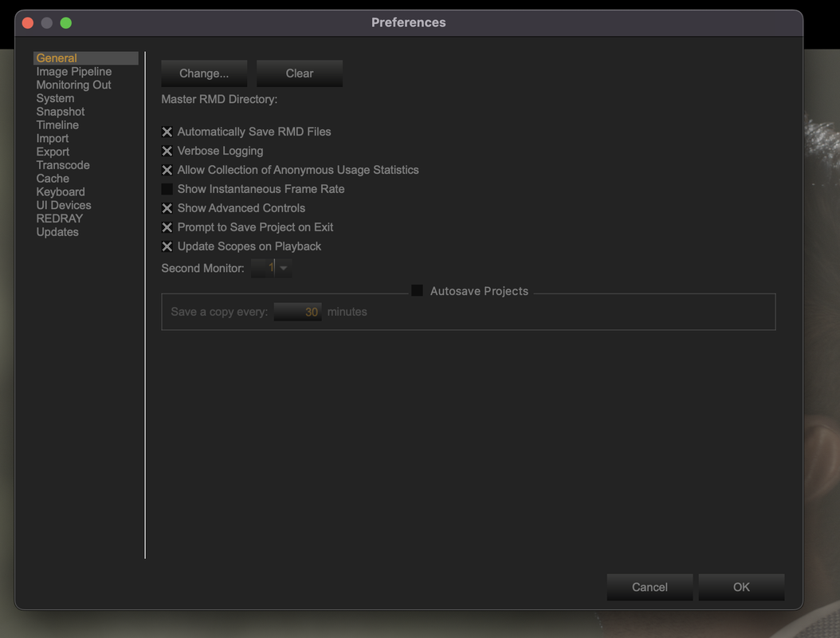
Task: Open Export preferences section
Action: pyautogui.click(x=53, y=152)
